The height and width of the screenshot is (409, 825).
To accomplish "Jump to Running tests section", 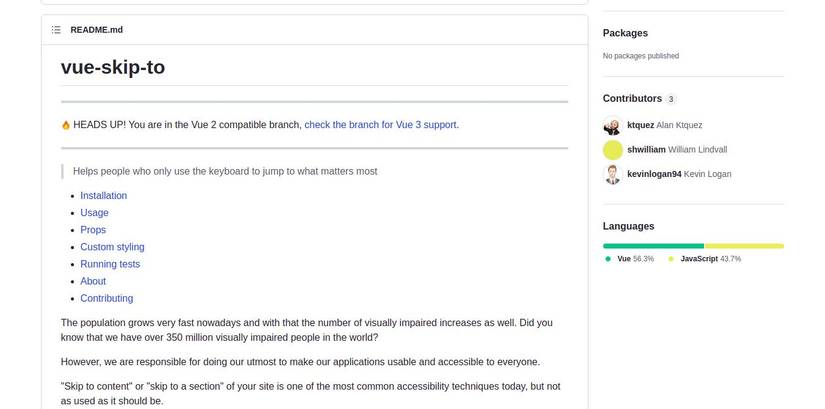I will pos(110,264).
